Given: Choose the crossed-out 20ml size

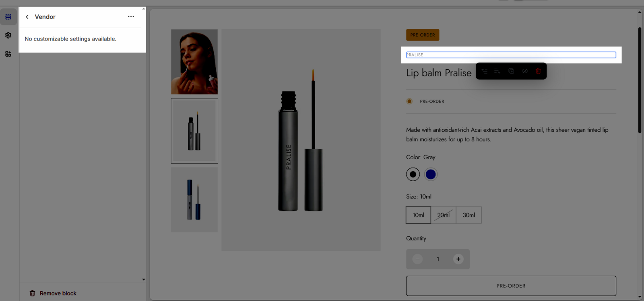Looking at the screenshot, I should pyautogui.click(x=443, y=215).
